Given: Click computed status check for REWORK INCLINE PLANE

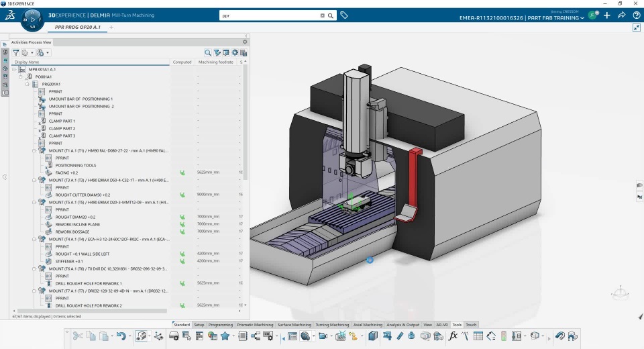Looking at the screenshot, I should [x=182, y=224].
